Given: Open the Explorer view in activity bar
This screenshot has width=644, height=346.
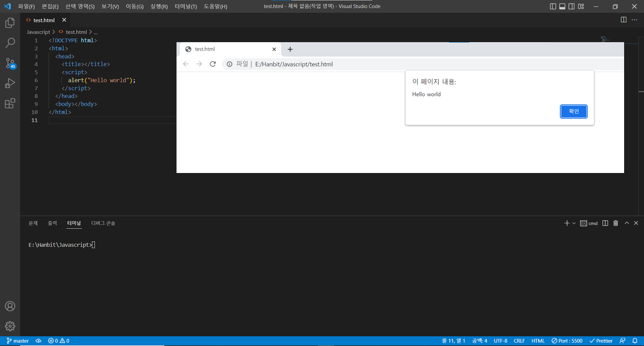Looking at the screenshot, I should point(10,23).
